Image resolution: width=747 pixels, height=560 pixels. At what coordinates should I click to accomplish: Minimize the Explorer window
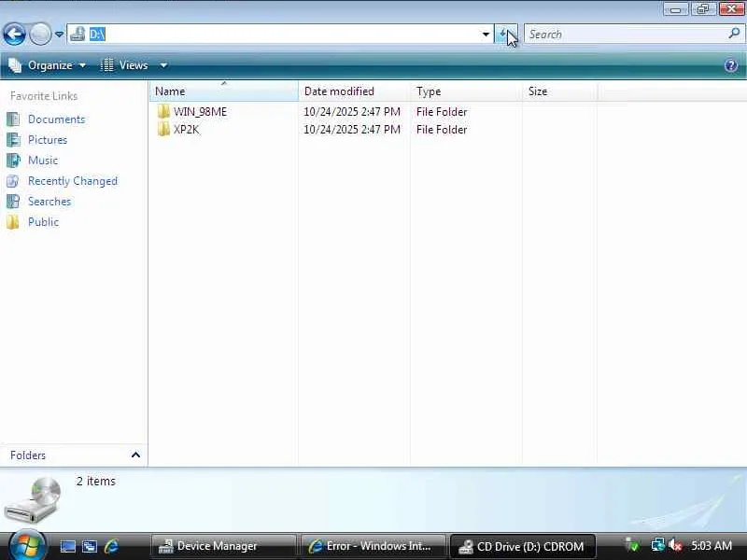coord(675,9)
